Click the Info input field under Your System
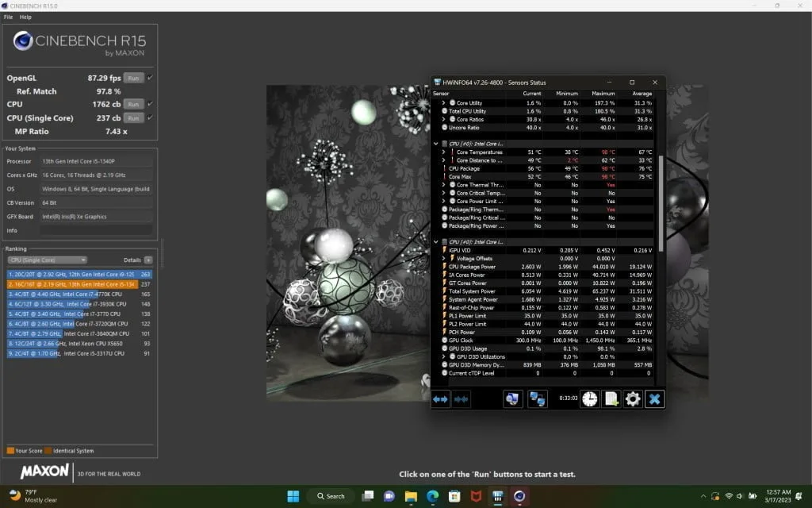Image resolution: width=812 pixels, height=508 pixels. click(x=97, y=231)
